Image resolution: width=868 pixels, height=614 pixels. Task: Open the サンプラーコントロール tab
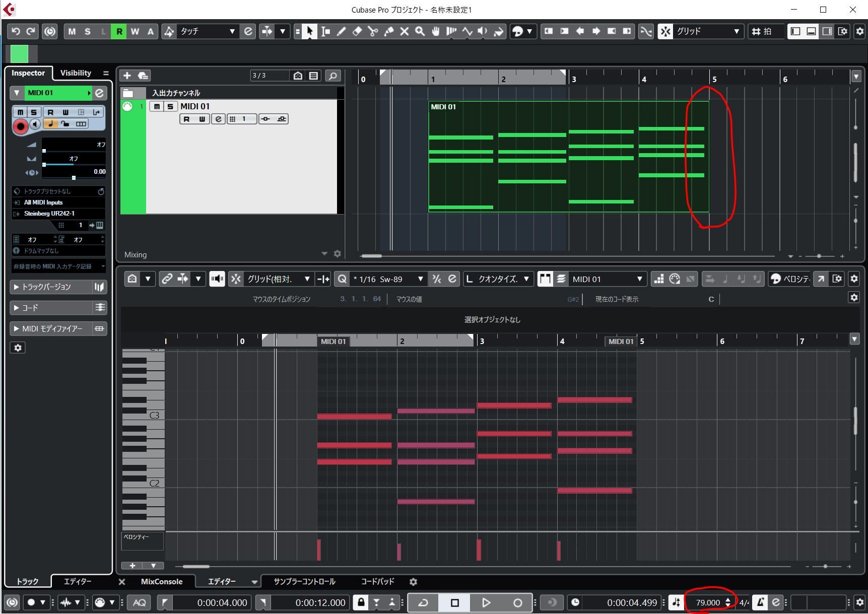coord(304,582)
